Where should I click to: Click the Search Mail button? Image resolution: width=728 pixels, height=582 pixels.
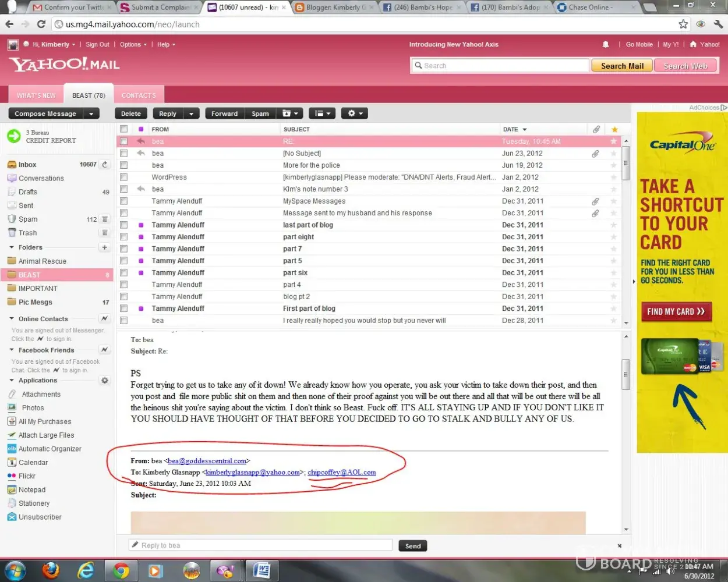pyautogui.click(x=622, y=66)
